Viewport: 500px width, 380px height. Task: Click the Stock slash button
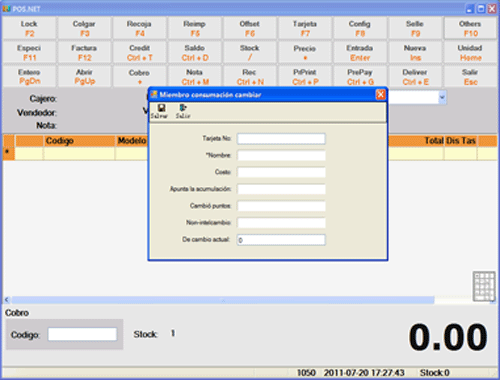click(x=250, y=53)
